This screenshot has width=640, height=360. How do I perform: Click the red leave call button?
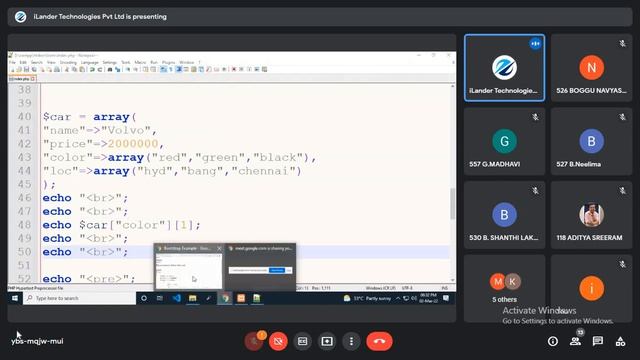coord(379,341)
